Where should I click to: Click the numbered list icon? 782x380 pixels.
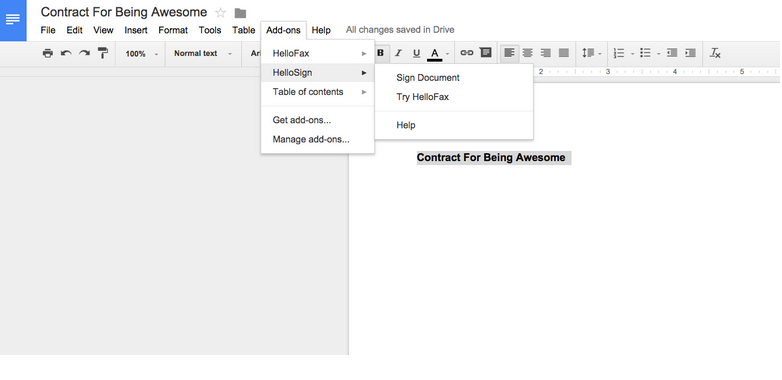(x=619, y=53)
